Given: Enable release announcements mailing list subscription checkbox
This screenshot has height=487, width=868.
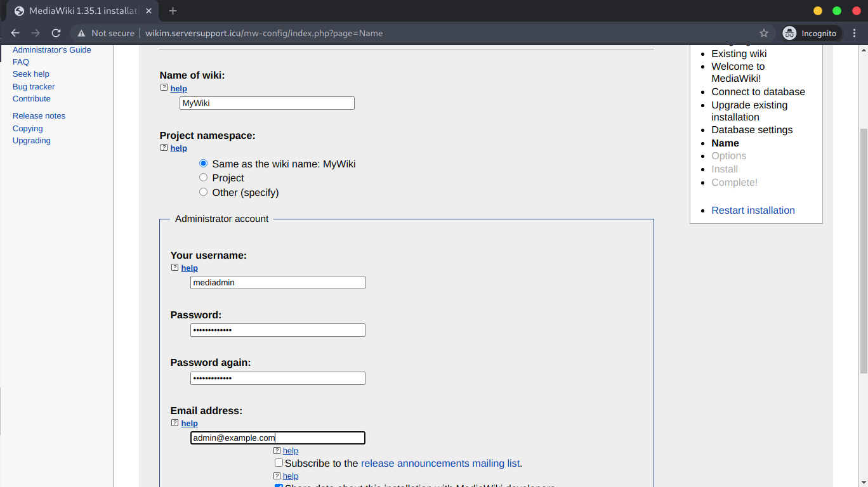Looking at the screenshot, I should click(279, 463).
